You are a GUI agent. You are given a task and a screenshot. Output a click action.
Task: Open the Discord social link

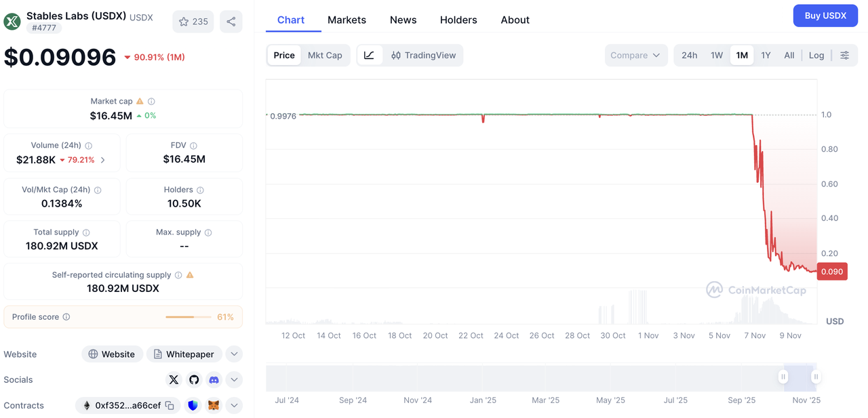(214, 380)
